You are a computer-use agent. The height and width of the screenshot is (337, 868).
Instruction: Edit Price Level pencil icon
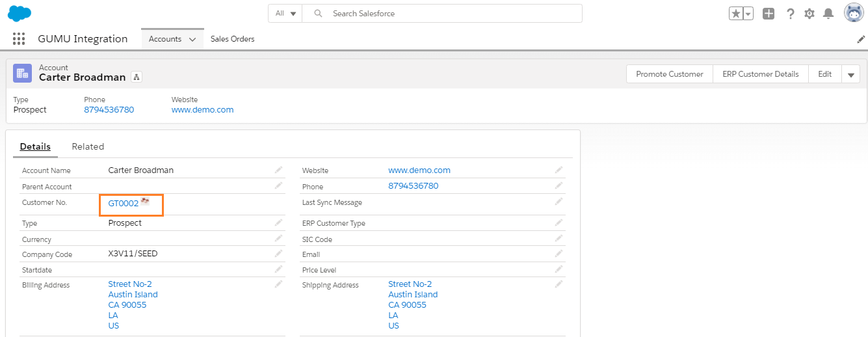pyautogui.click(x=559, y=269)
